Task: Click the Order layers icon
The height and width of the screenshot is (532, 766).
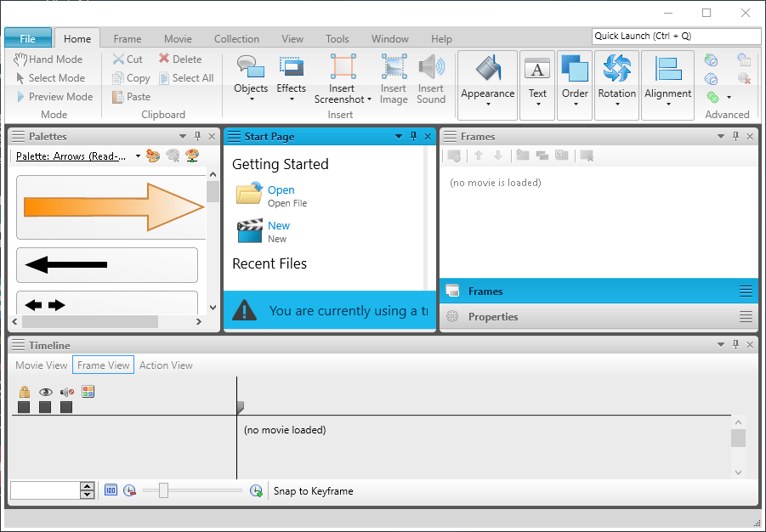Action: click(575, 68)
